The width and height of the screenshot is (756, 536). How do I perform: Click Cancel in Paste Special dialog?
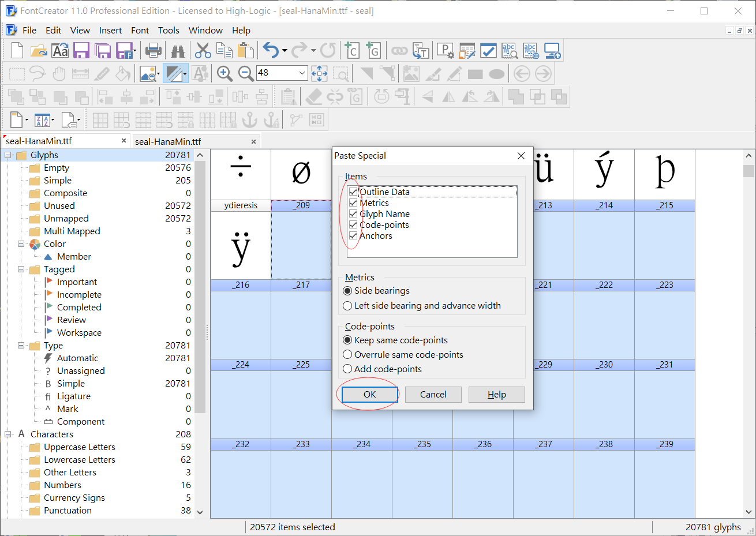pos(433,395)
